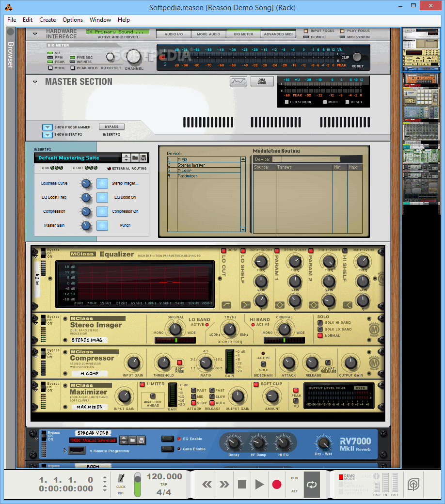445x504 pixels.
Task: Select Stereo Imager in the Device list
Action: [204, 165]
